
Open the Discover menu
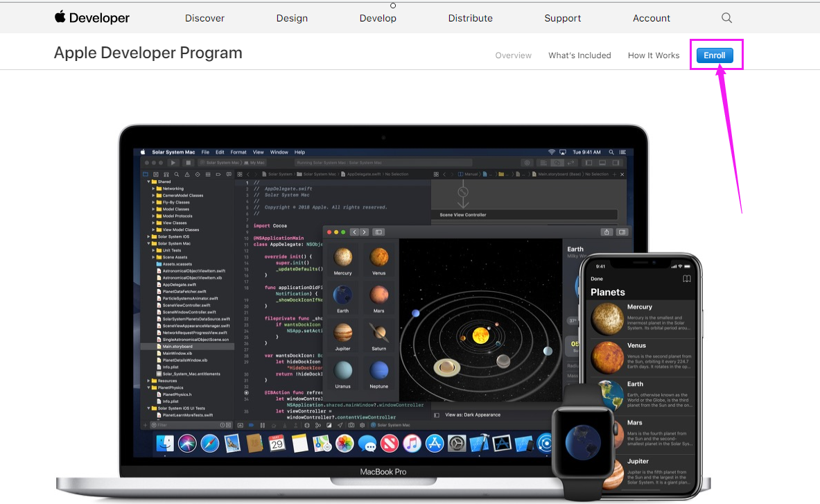coord(204,18)
